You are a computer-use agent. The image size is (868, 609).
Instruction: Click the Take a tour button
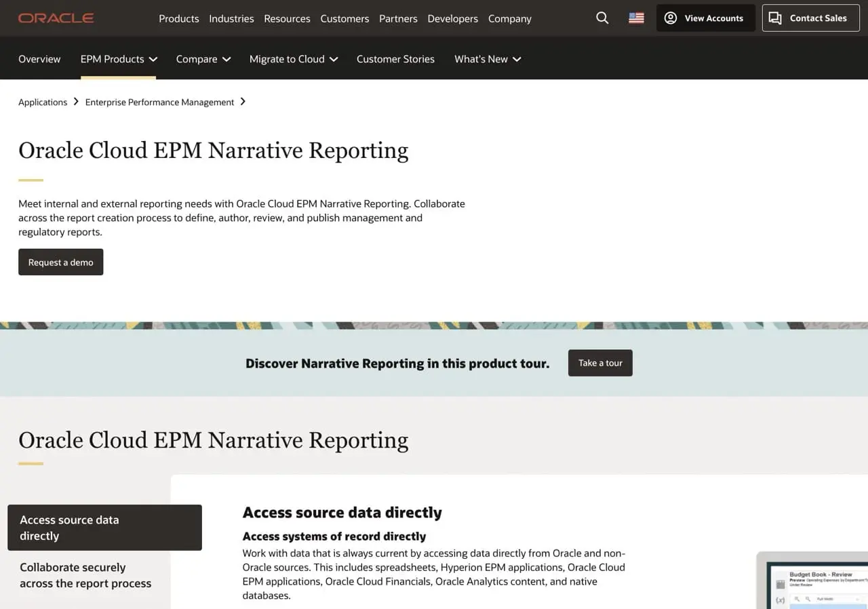[599, 363]
